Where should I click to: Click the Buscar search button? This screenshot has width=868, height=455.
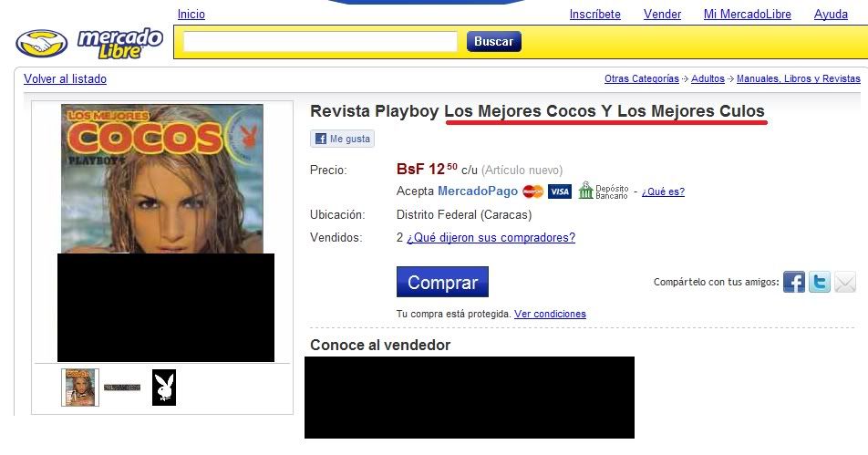tap(494, 42)
